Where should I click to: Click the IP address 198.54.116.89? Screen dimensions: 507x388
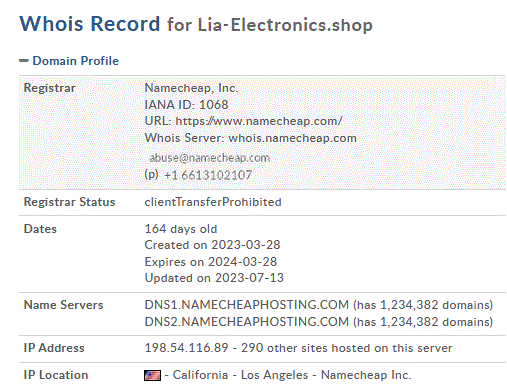[x=186, y=348]
